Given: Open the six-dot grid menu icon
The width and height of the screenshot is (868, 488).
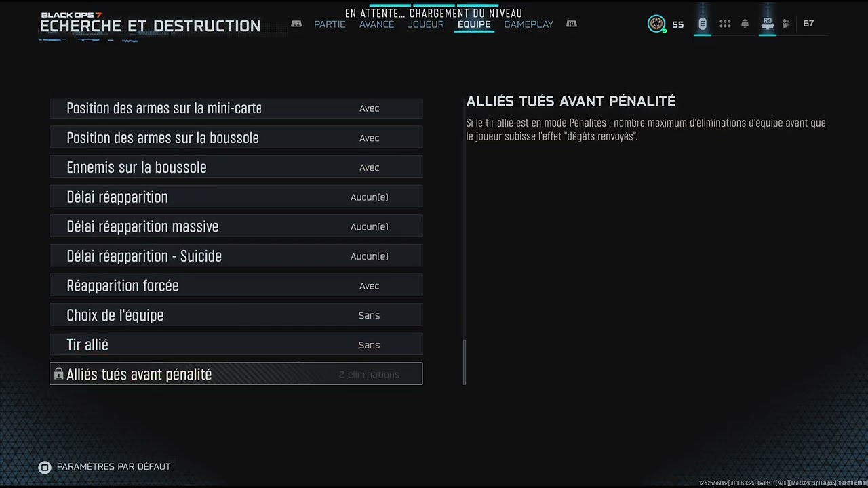Looking at the screenshot, I should pos(725,24).
